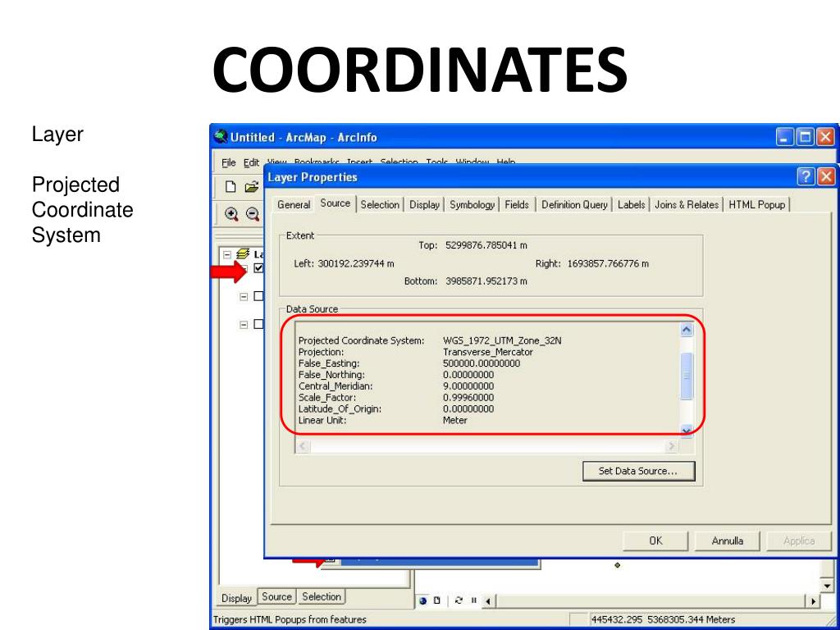The width and height of the screenshot is (840, 630).
Task: Open the Selection tab in Layer Properties
Action: coord(380,204)
